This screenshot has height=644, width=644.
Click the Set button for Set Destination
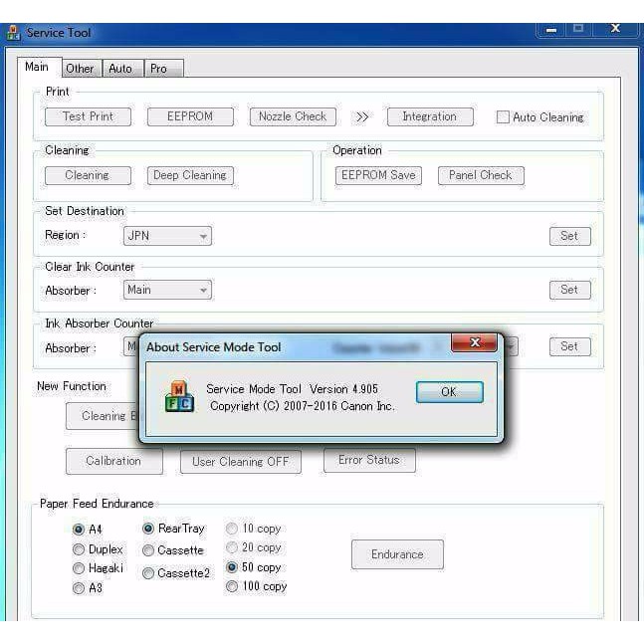[x=569, y=236]
